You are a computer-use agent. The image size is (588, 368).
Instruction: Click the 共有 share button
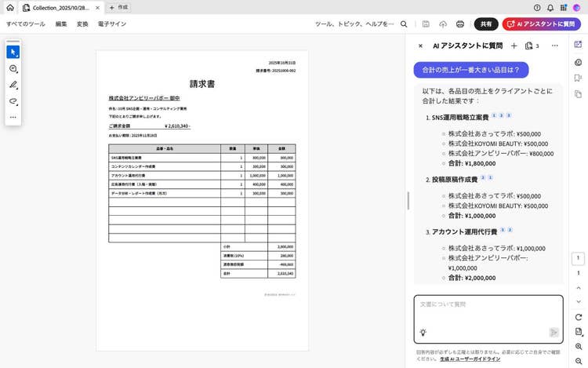(x=486, y=24)
